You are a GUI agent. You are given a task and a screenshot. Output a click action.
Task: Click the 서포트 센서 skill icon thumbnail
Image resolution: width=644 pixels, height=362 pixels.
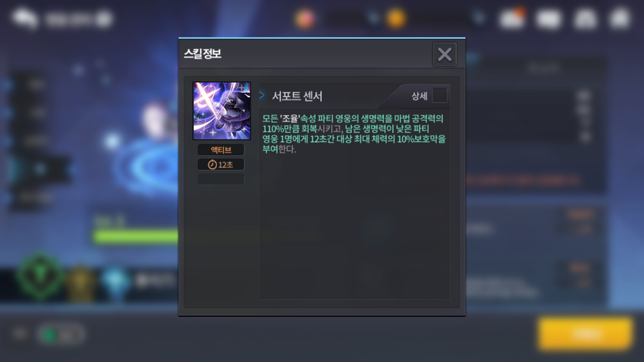coord(222,111)
